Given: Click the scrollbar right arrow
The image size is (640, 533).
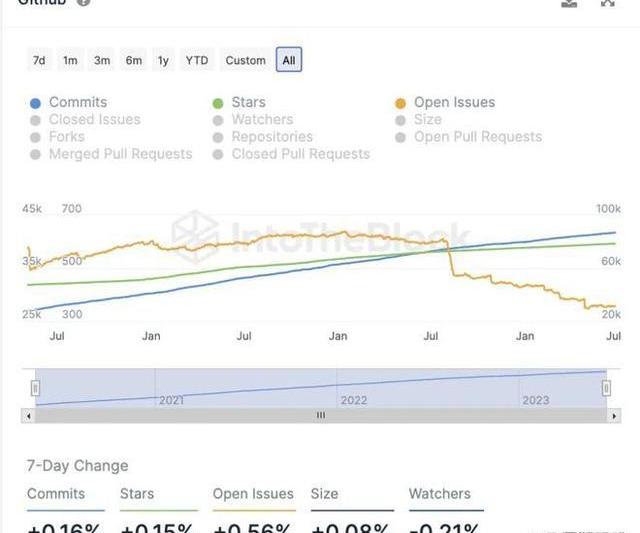Looking at the screenshot, I should [x=615, y=415].
